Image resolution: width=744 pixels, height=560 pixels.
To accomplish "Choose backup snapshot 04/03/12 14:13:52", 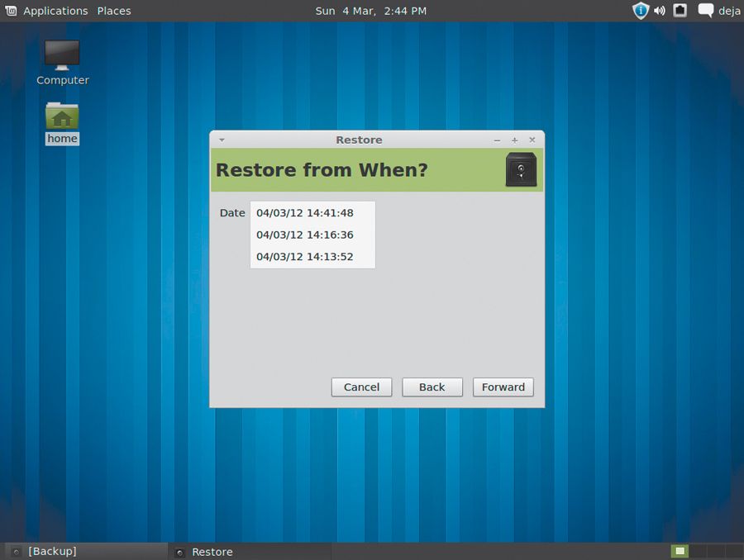I will click(x=305, y=256).
